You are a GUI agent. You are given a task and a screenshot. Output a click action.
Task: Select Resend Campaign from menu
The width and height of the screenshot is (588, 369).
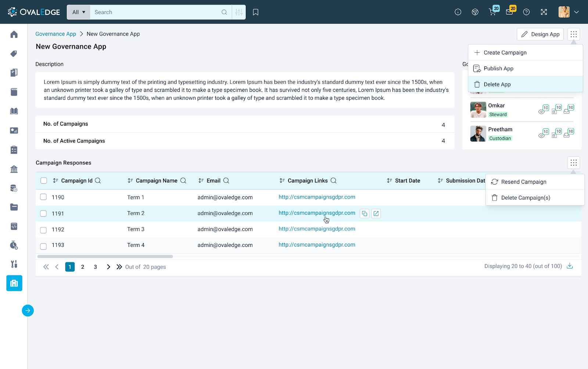click(535, 182)
